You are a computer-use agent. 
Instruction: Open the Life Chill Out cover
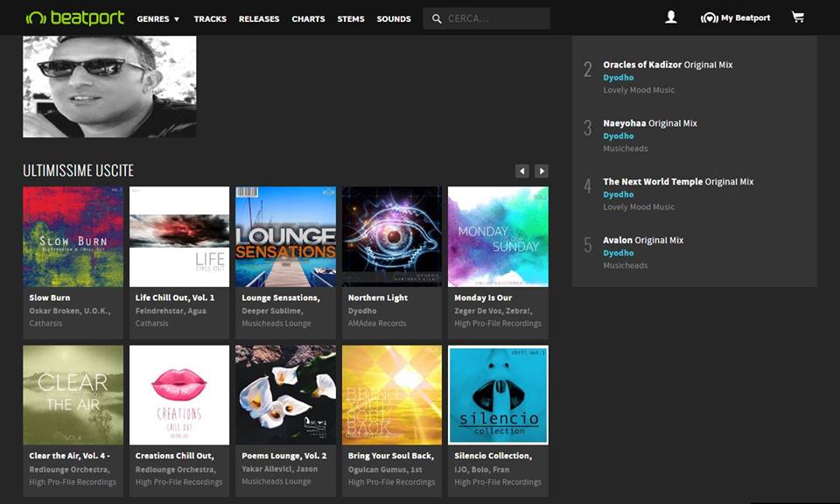tap(178, 236)
